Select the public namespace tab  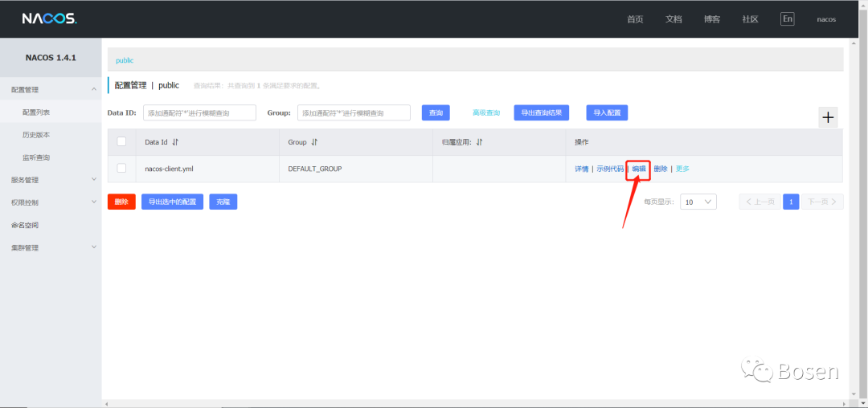click(125, 60)
